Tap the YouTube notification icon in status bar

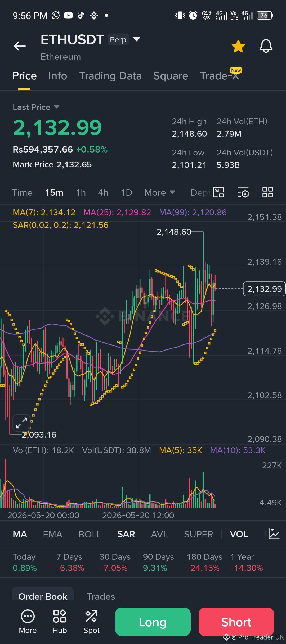coord(68,15)
